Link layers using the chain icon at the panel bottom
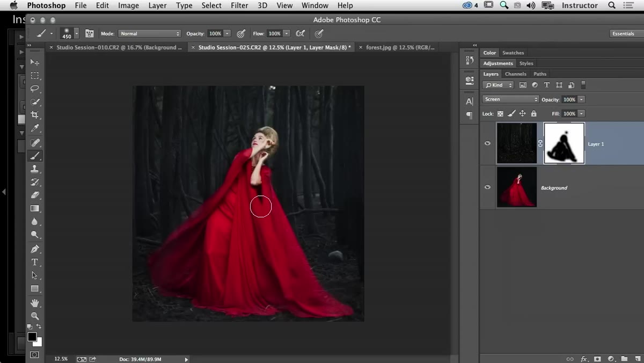The image size is (644, 363). (x=570, y=359)
